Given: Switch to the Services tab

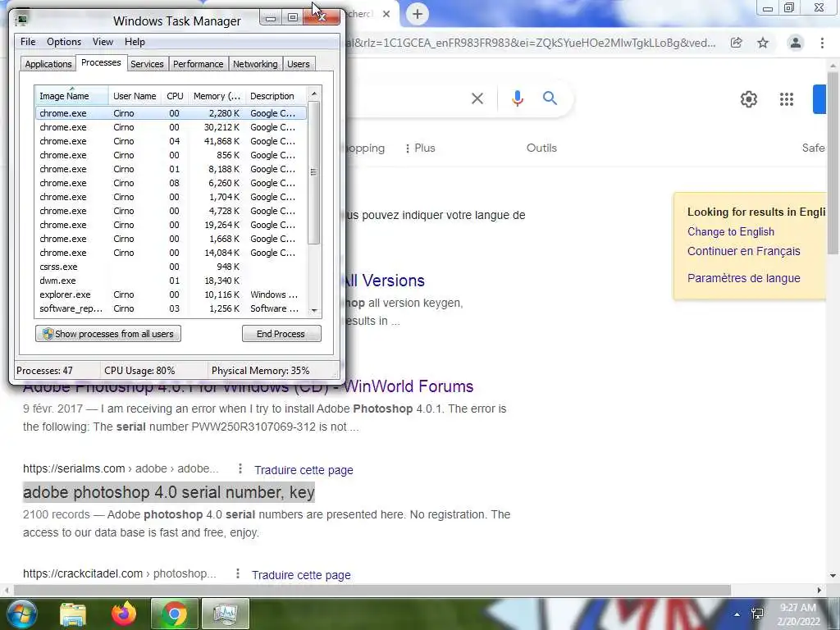Looking at the screenshot, I should pyautogui.click(x=147, y=64).
